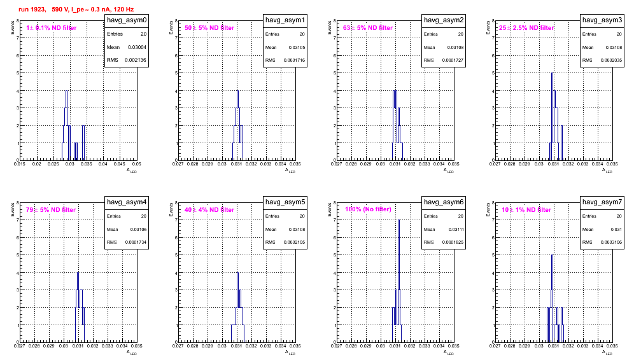Click RMS value 0.002136
634x364 pixels.
click(x=137, y=60)
